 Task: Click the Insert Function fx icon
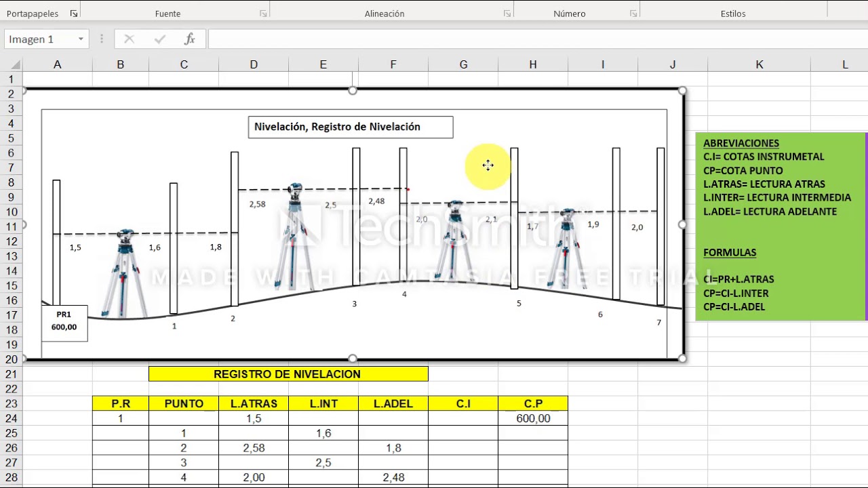190,39
